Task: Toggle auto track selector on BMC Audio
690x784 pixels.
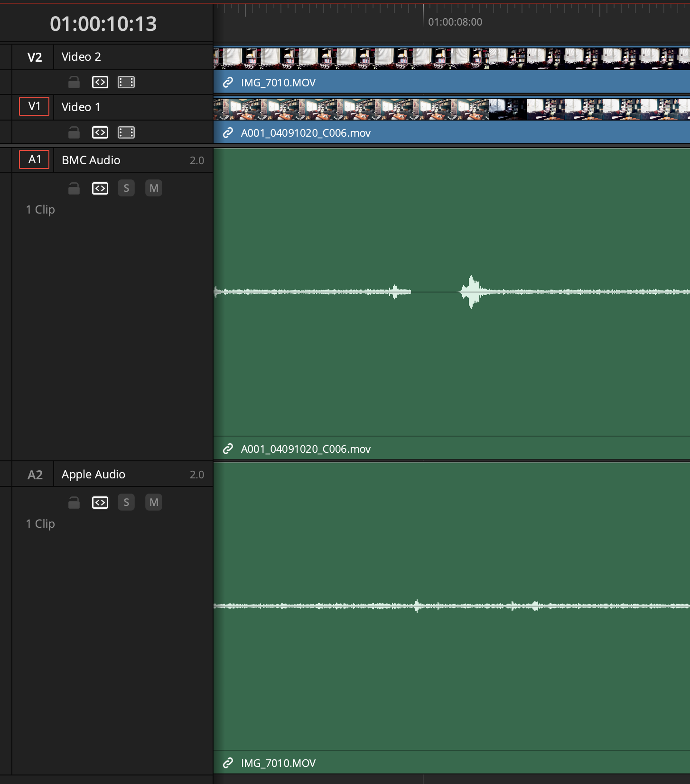Action: pos(100,188)
